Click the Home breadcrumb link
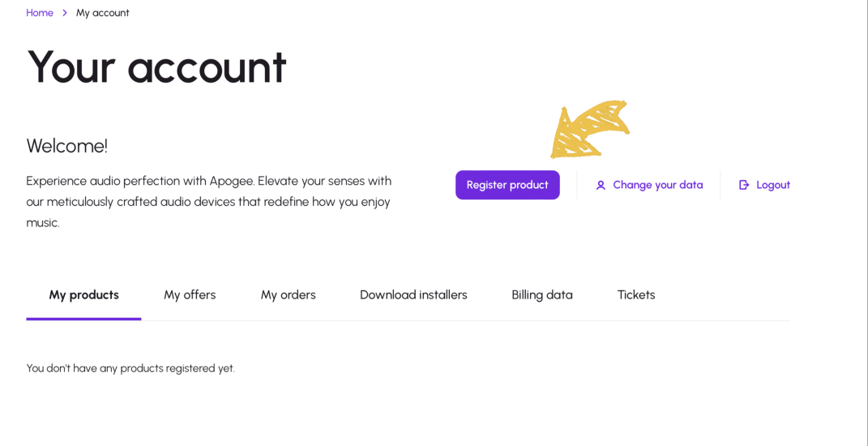 pyautogui.click(x=40, y=13)
